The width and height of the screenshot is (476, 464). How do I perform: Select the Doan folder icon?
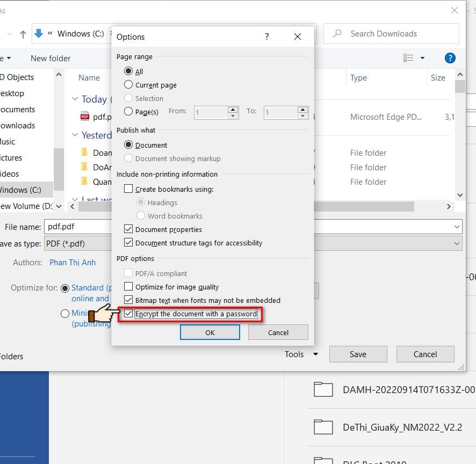[x=85, y=153]
